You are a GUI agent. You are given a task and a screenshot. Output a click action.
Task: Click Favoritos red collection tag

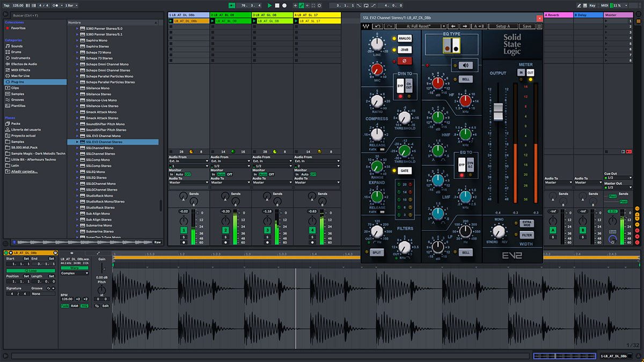7,27
